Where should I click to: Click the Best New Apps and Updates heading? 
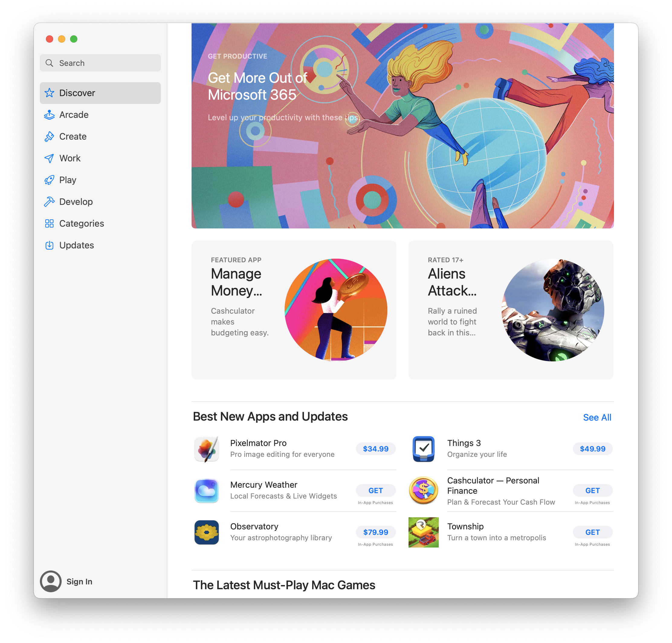tap(270, 416)
